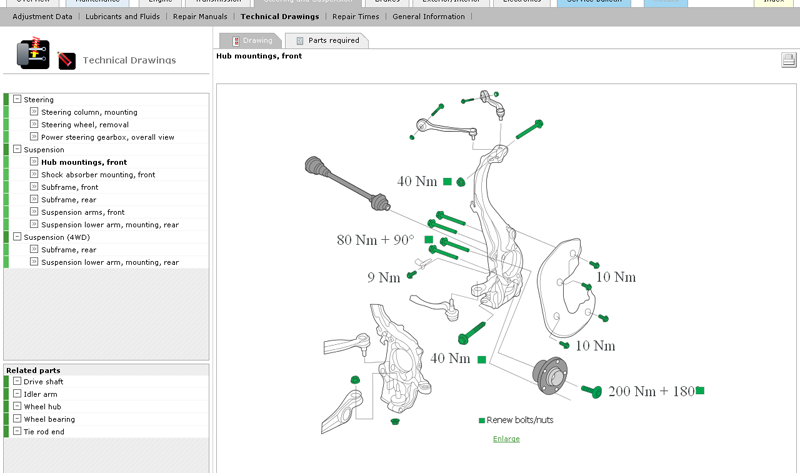The height and width of the screenshot is (473, 800).
Task: Select the Technical Drawings menu item
Action: coord(280,16)
